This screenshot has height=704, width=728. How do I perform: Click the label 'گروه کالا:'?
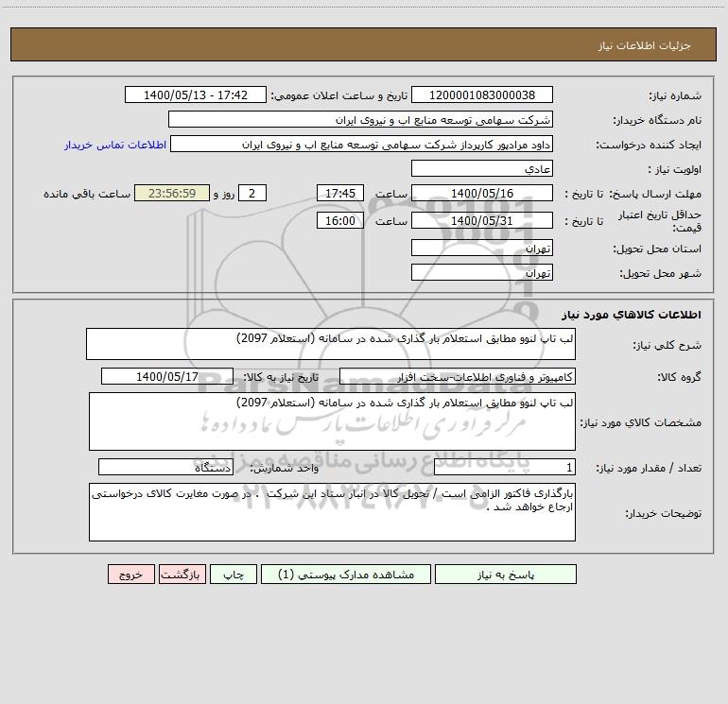[679, 377]
